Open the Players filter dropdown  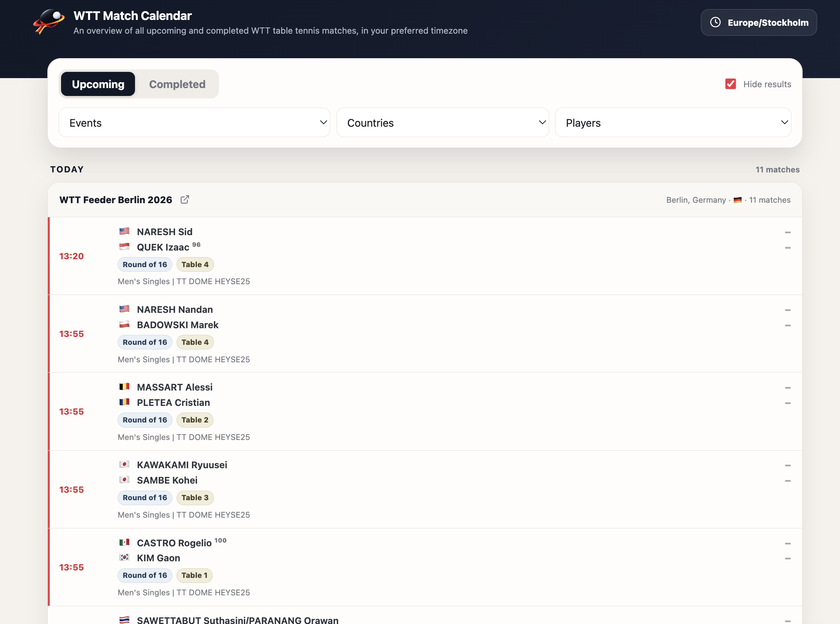[x=673, y=123]
